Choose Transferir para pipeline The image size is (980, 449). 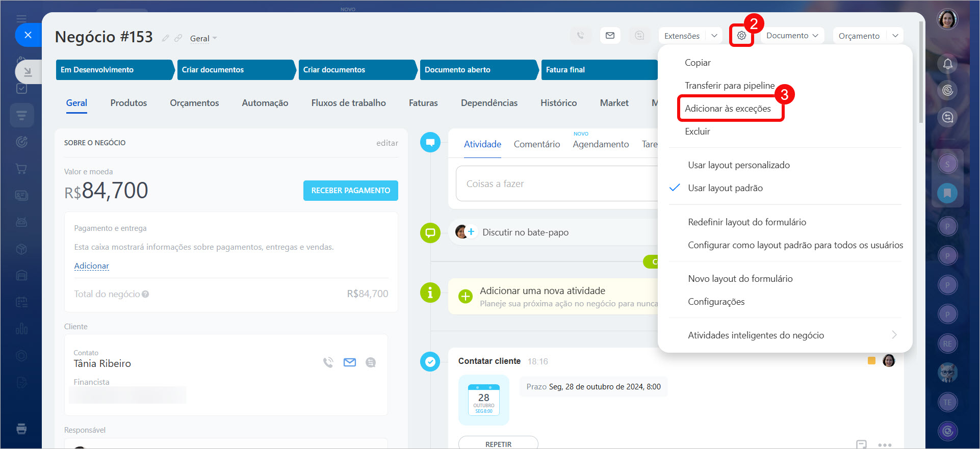(x=730, y=86)
